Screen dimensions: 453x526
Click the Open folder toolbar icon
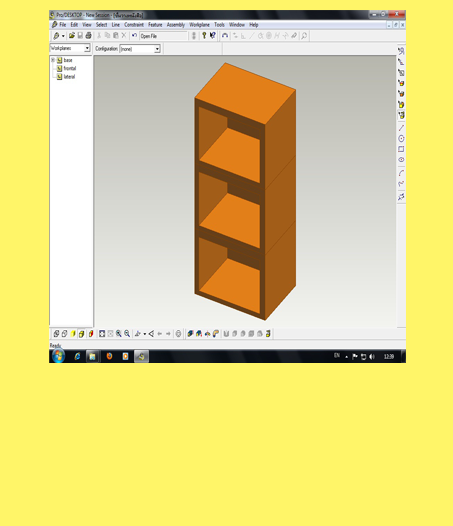pyautogui.click(x=71, y=36)
